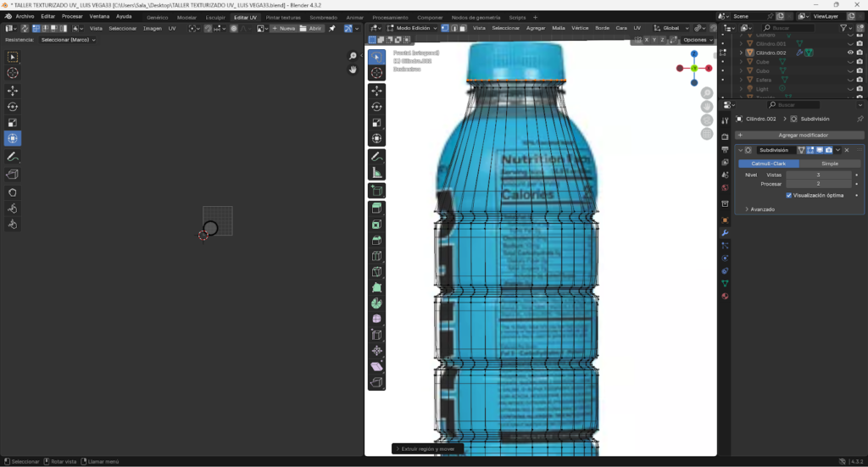This screenshot has height=467, width=868.
Task: Select the Relax tool in UV editor
Action: coord(13,208)
